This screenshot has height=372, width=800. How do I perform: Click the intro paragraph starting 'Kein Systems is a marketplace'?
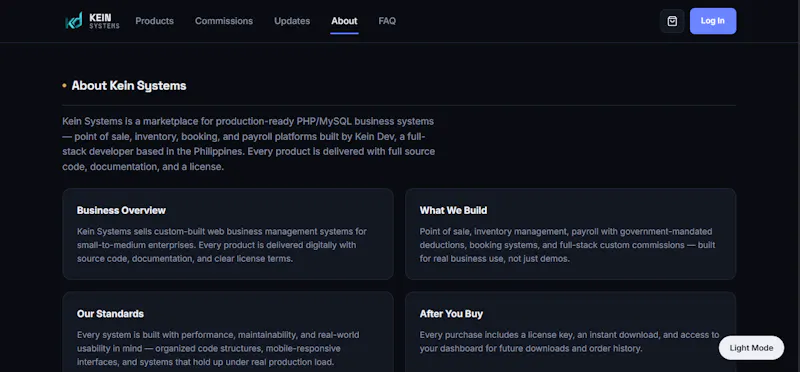[248, 144]
